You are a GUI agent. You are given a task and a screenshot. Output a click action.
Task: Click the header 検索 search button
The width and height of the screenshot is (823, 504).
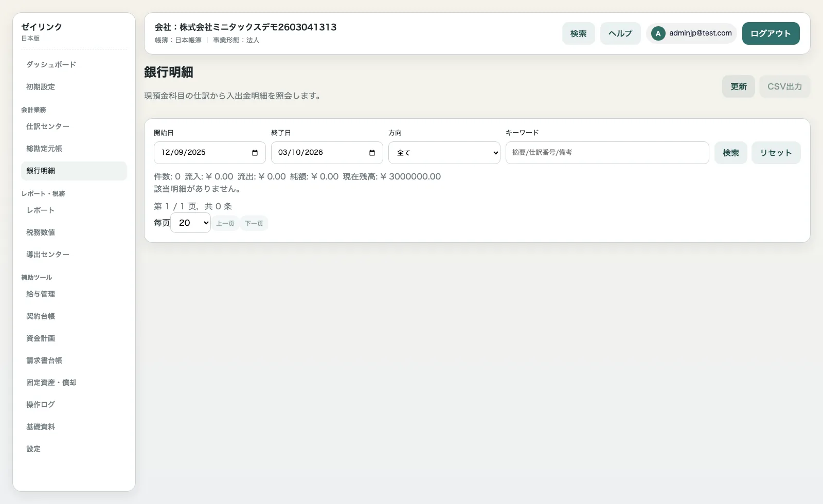(578, 33)
